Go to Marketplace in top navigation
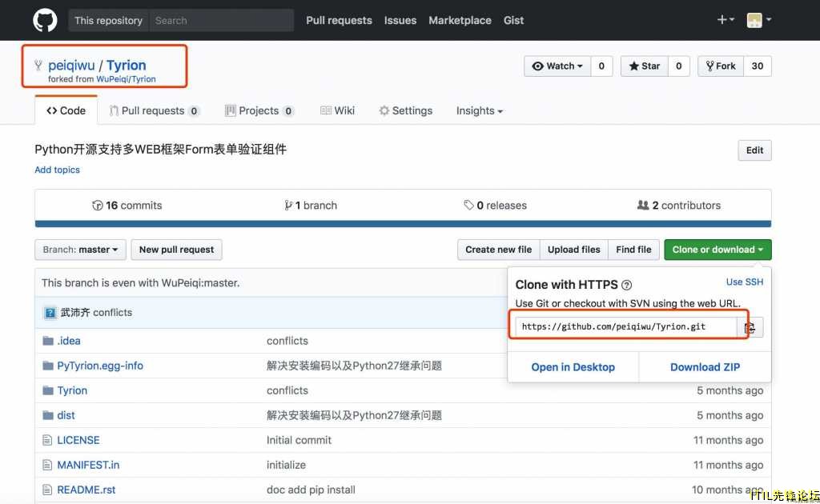 [460, 20]
